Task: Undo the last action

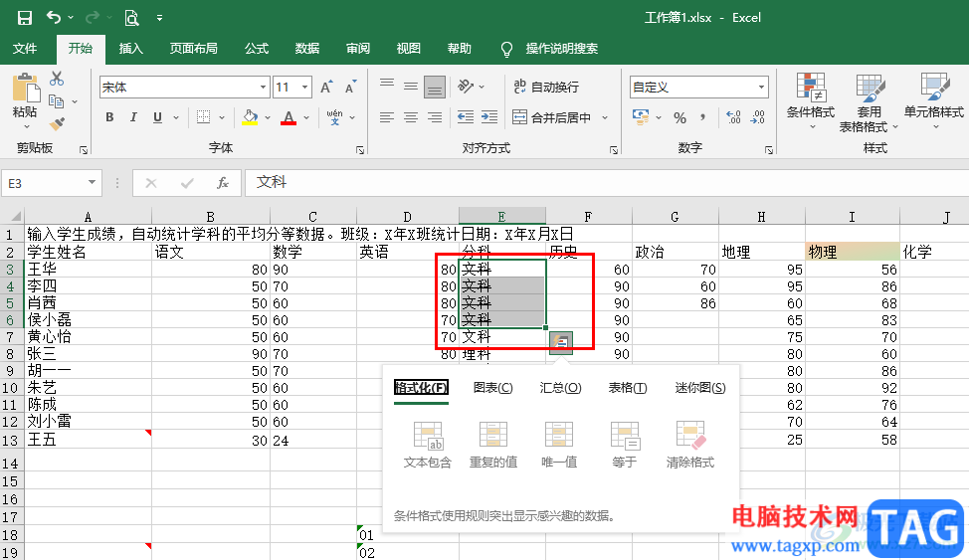Action: pos(54,17)
